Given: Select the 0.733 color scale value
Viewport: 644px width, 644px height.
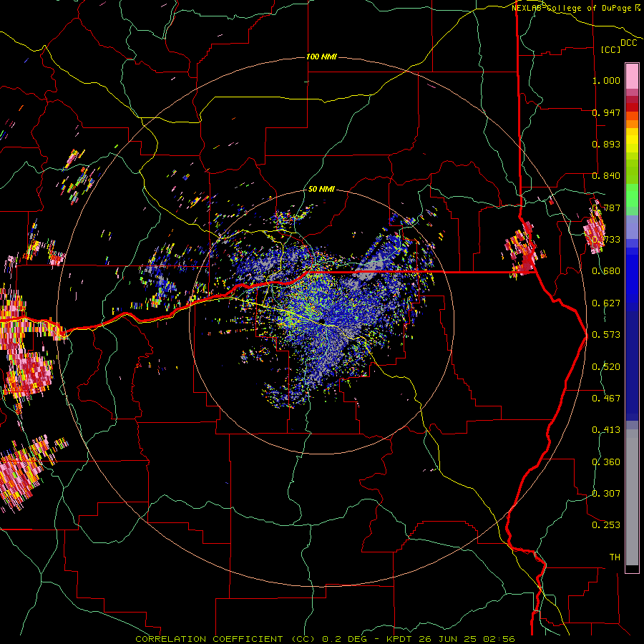Looking at the screenshot, I should point(606,240).
